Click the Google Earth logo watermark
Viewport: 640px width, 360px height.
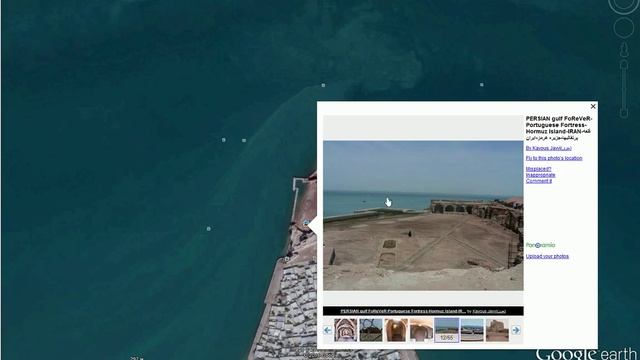(587, 353)
